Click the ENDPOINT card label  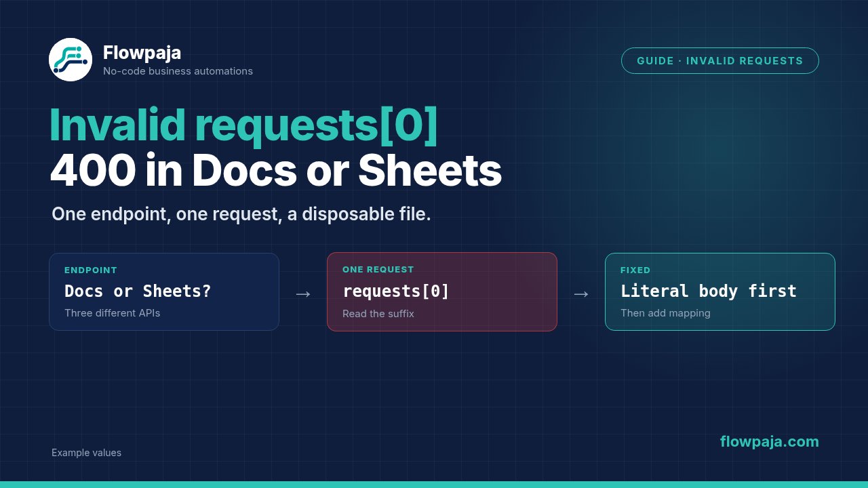[x=91, y=270]
